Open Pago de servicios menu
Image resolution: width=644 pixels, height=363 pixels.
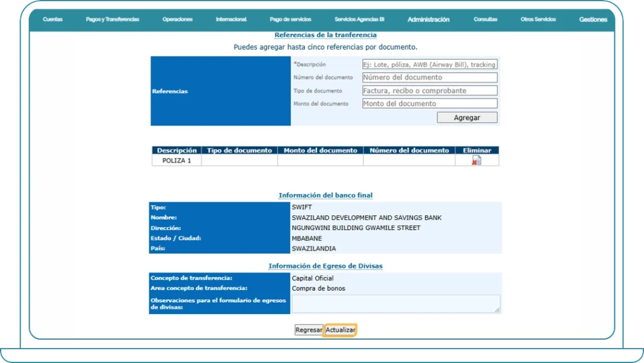point(291,20)
